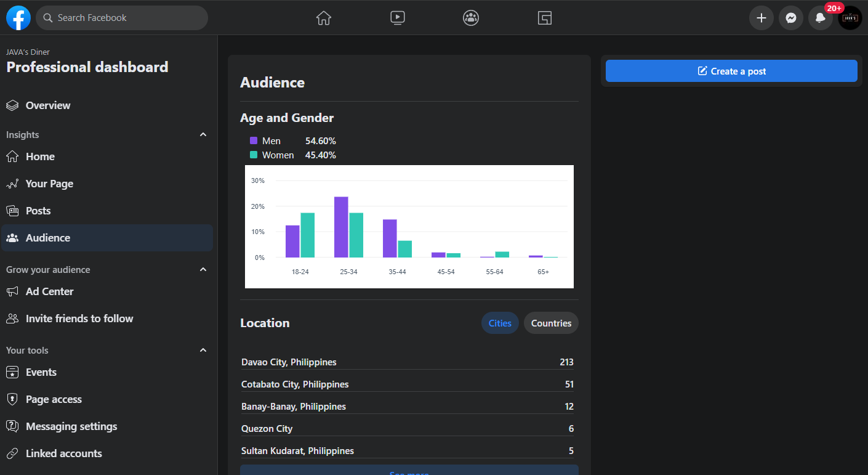Collapse the Insights section
This screenshot has width=868, height=475.
coord(203,134)
